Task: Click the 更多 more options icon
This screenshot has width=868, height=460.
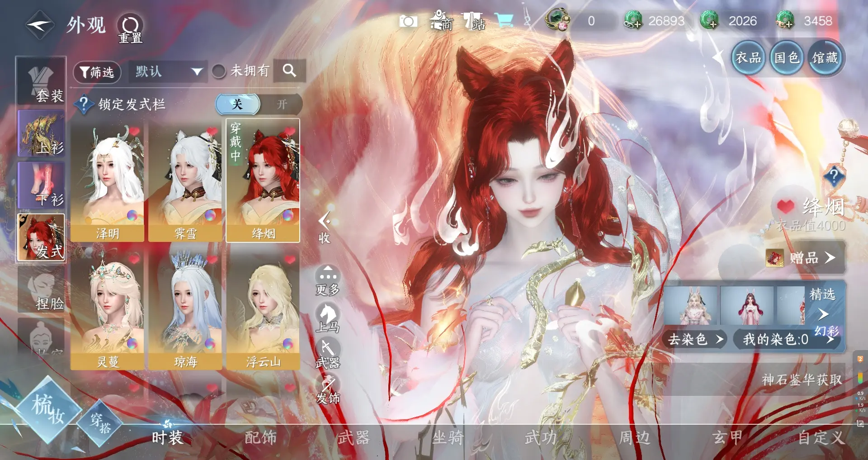Action: (x=328, y=281)
